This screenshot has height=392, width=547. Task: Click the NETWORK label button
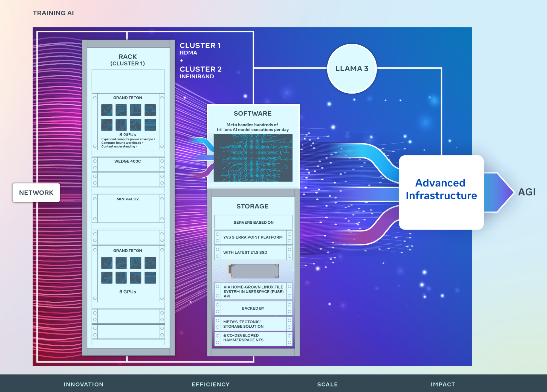point(36,192)
